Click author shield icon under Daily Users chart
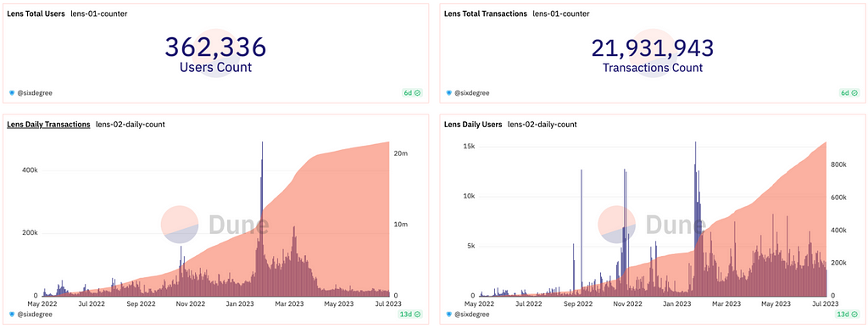This screenshot has height=328, width=868. [x=449, y=314]
